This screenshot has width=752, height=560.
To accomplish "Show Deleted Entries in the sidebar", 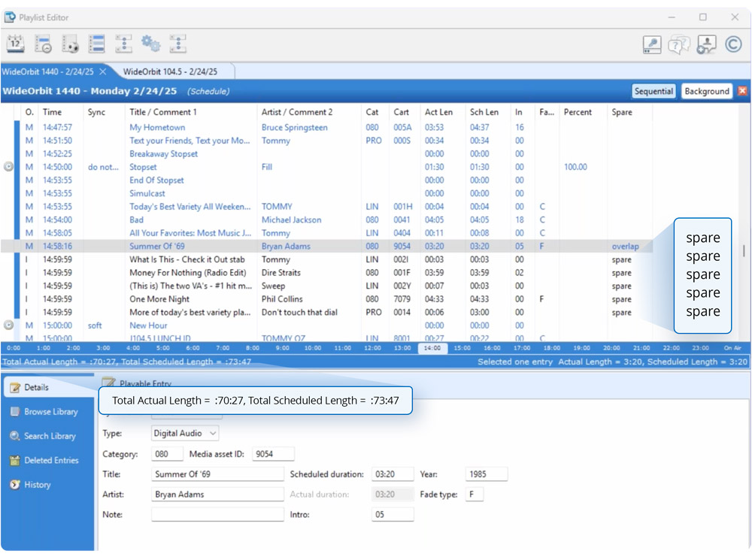I will pos(50,460).
